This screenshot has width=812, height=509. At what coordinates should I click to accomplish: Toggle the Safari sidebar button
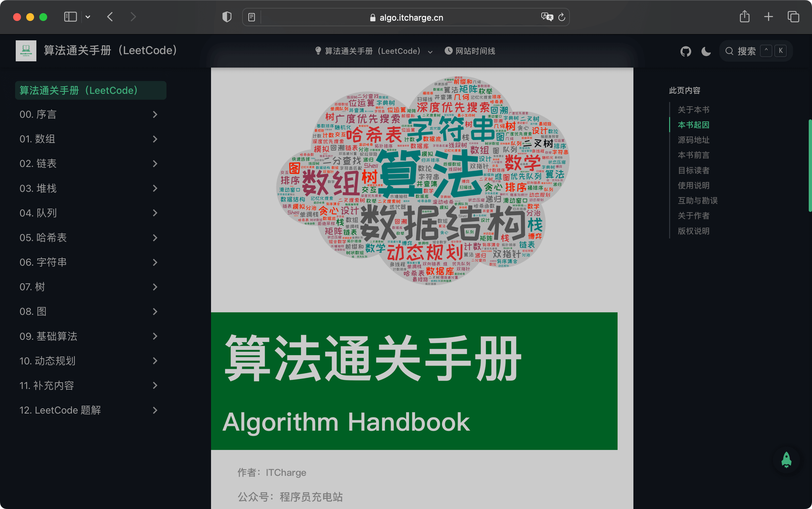(70, 17)
